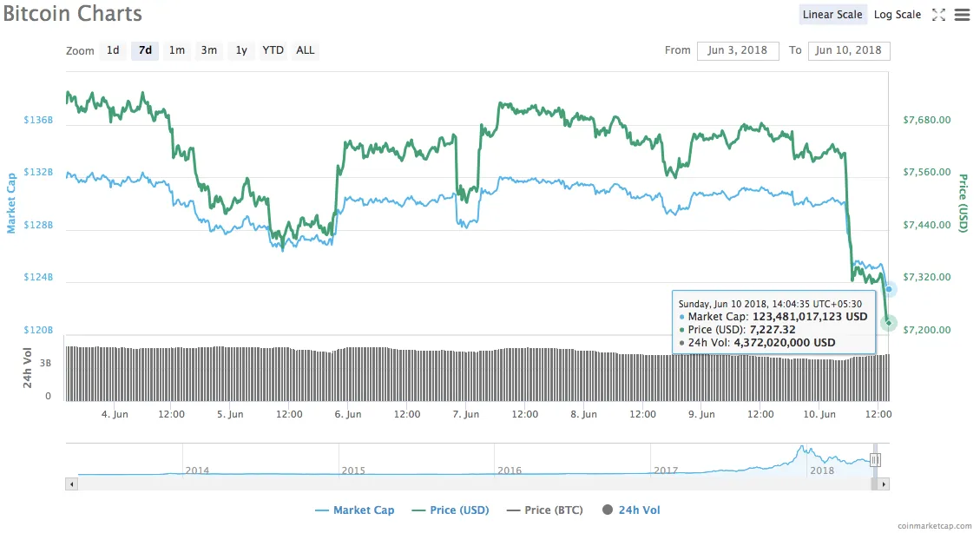Click the From date field
The image size is (980, 533).
(x=738, y=50)
